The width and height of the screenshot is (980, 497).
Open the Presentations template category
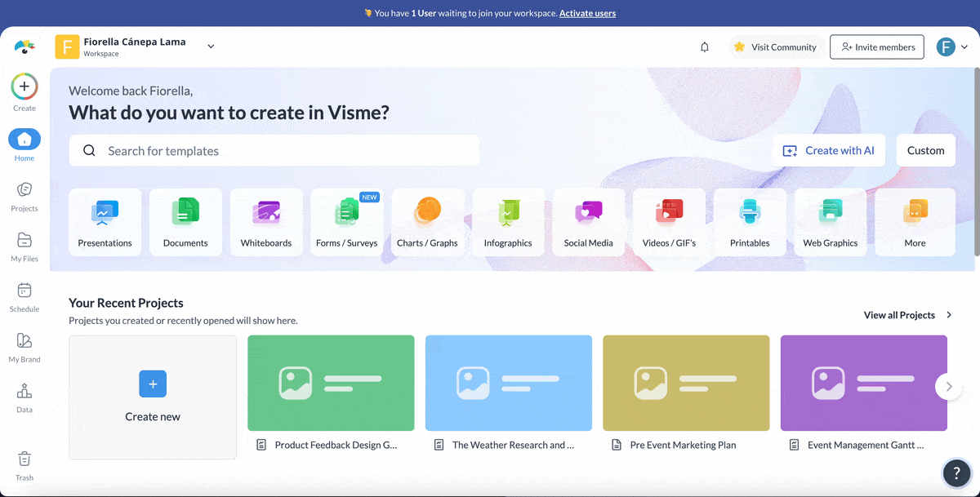105,221
